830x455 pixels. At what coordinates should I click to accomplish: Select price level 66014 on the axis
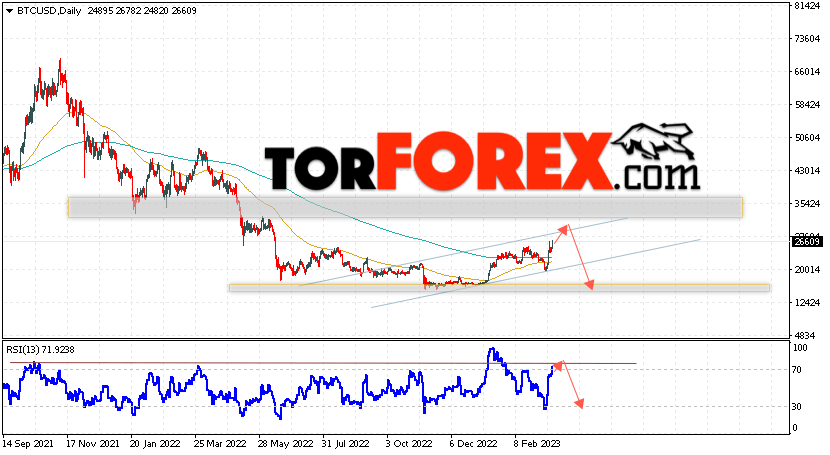pyautogui.click(x=807, y=71)
